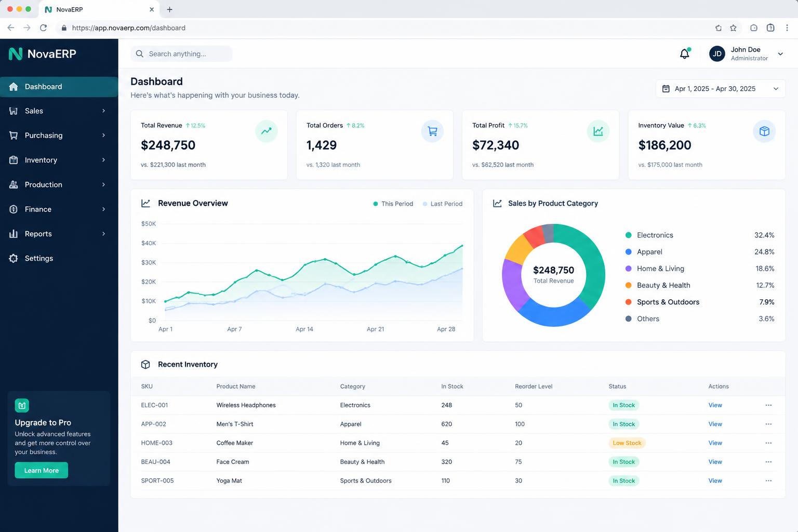Open more actions for Yoga Mat row
This screenshot has width=798, height=532.
[768, 481]
